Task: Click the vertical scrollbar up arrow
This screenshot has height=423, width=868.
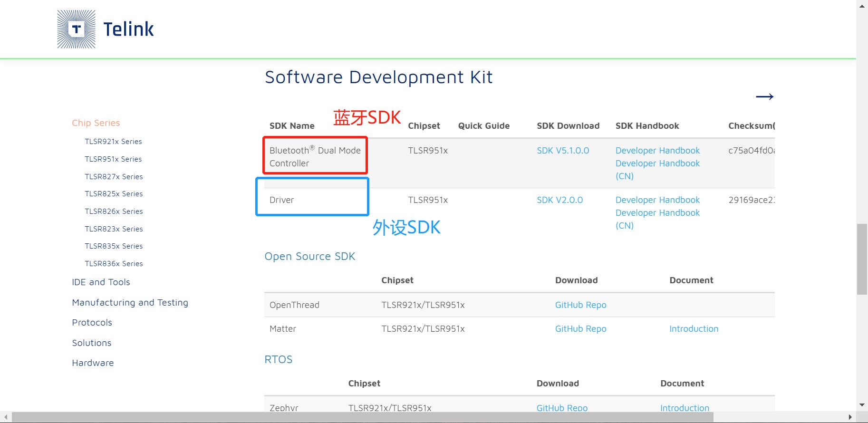Action: coord(862,5)
